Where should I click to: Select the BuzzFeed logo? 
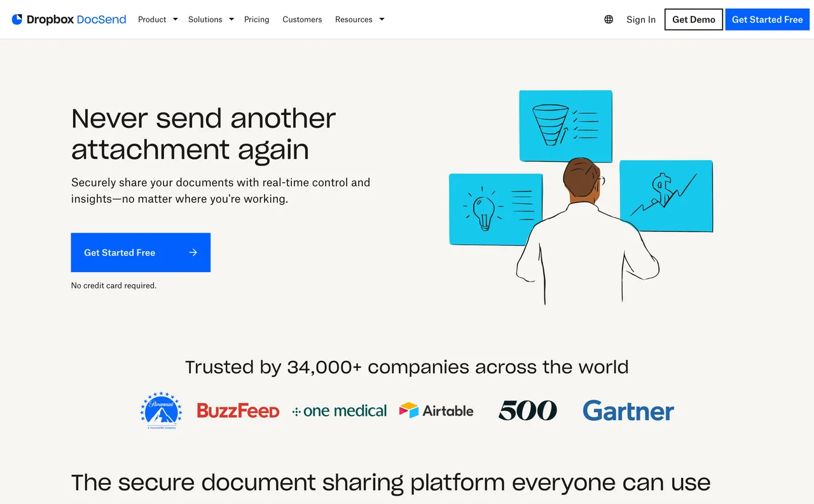pyautogui.click(x=238, y=410)
